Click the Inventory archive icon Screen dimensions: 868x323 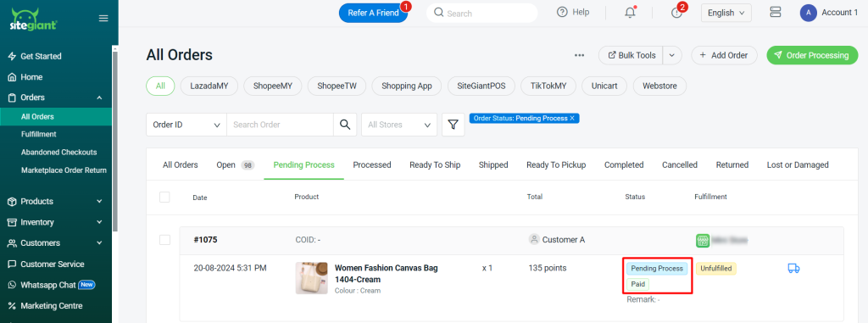click(x=12, y=222)
